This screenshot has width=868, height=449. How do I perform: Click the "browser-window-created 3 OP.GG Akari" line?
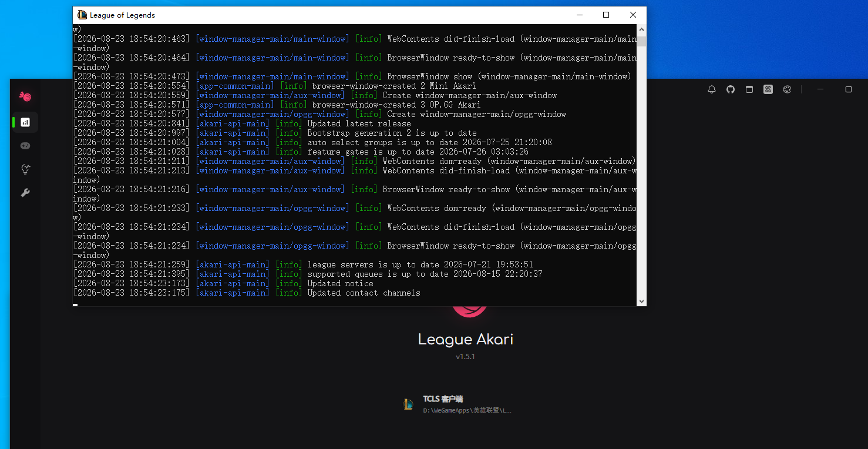click(x=277, y=105)
